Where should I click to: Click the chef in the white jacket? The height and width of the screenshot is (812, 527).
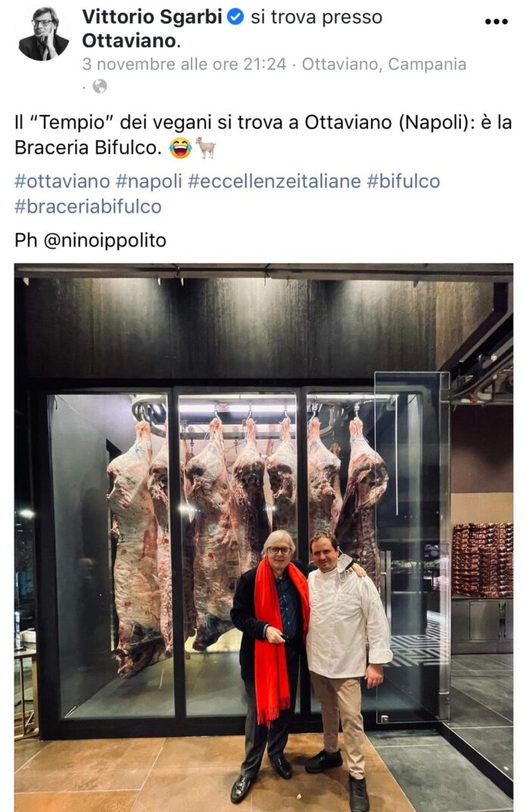pyautogui.click(x=348, y=668)
